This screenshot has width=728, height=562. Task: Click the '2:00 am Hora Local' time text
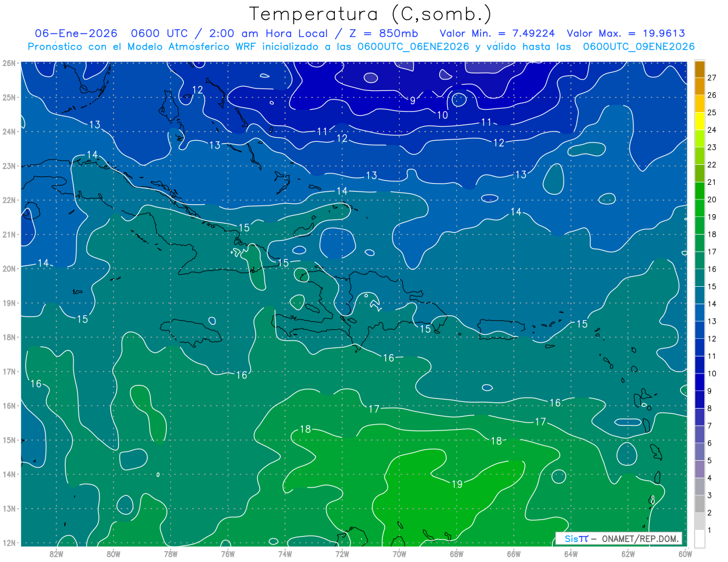(268, 33)
